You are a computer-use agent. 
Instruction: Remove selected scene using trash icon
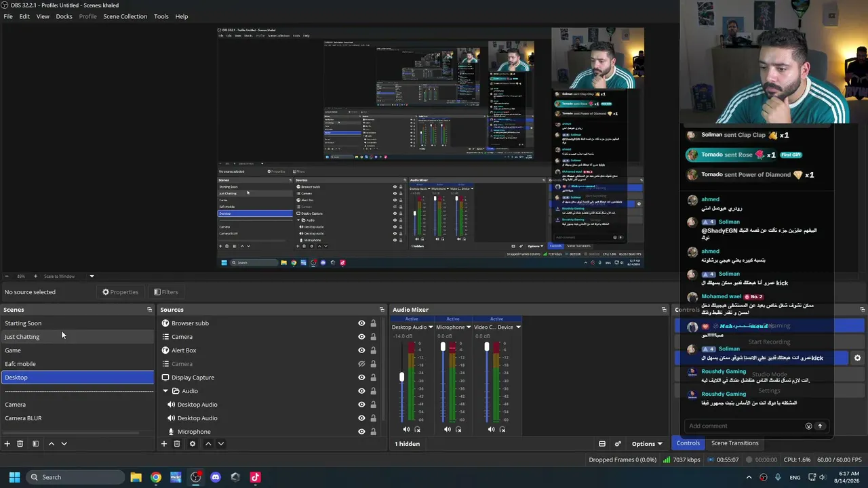pos(20,444)
